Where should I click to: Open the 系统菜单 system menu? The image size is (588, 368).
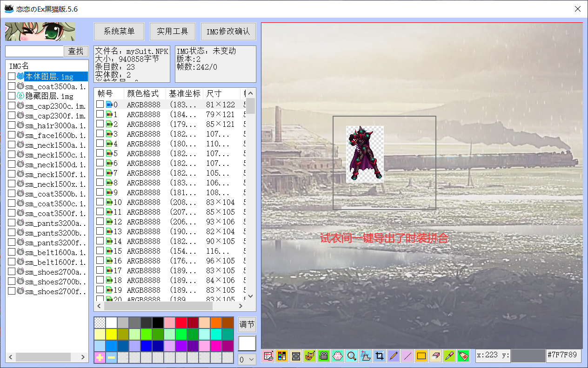click(x=119, y=32)
